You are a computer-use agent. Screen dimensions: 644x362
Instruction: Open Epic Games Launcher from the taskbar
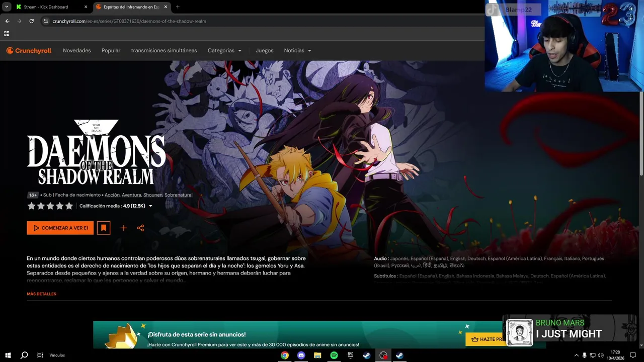[351, 355]
